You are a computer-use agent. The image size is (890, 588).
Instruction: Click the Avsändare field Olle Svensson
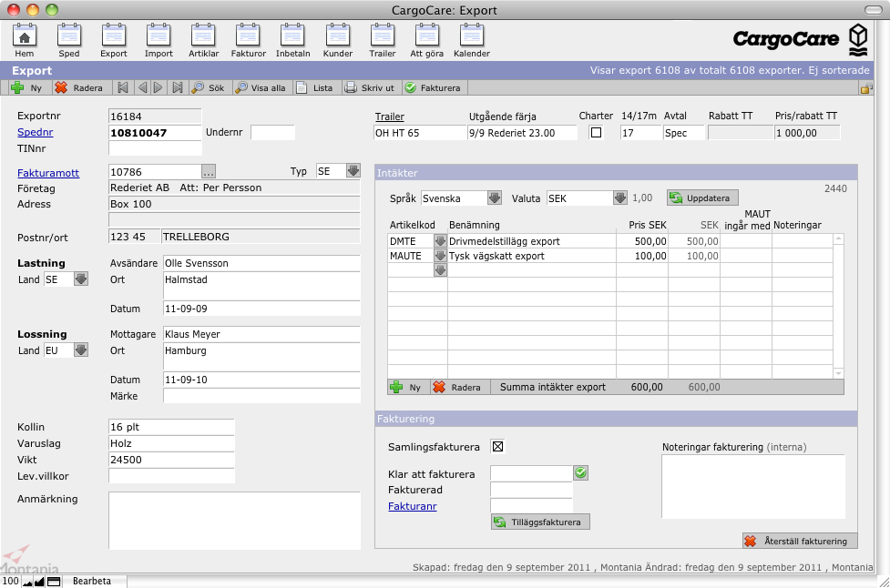[261, 263]
